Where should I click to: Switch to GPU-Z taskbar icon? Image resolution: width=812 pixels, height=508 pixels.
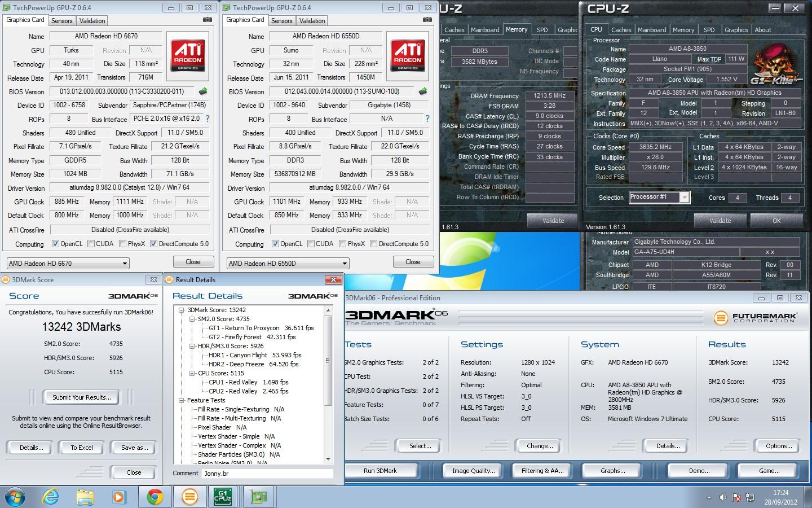pos(258,497)
